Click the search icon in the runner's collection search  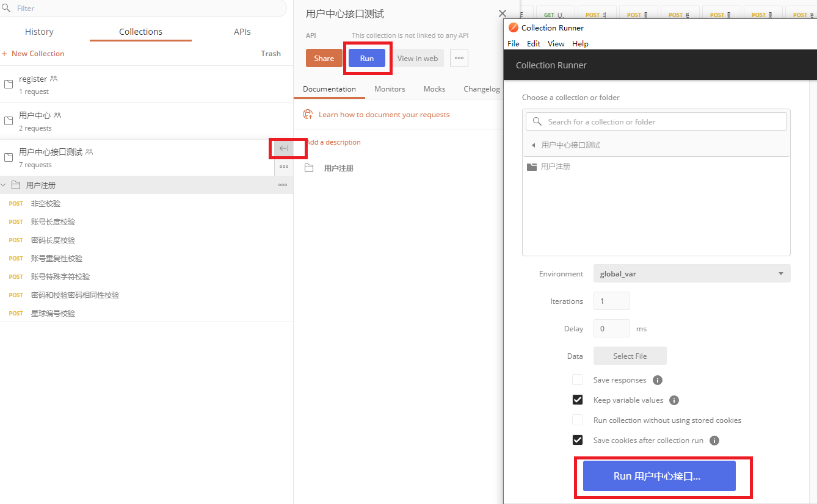[537, 121]
